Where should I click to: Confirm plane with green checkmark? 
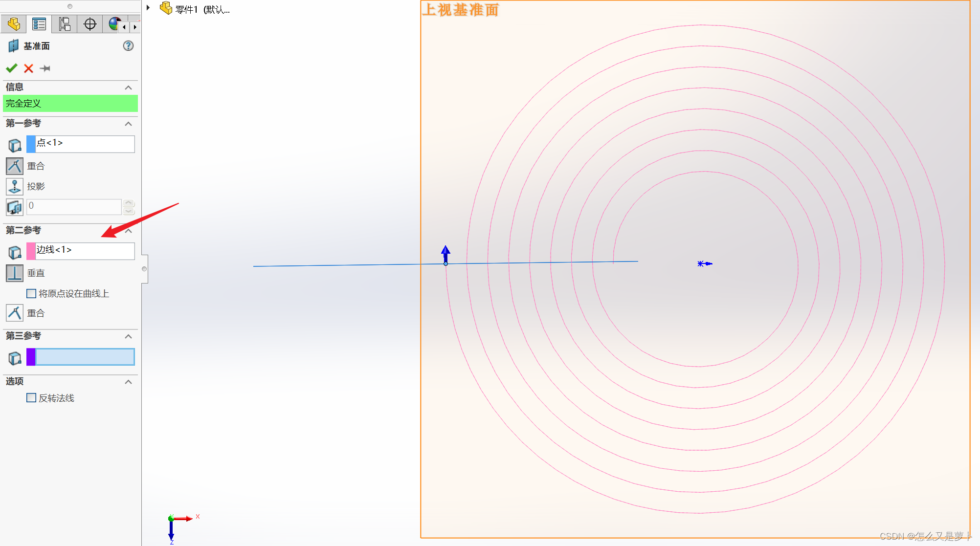[12, 68]
